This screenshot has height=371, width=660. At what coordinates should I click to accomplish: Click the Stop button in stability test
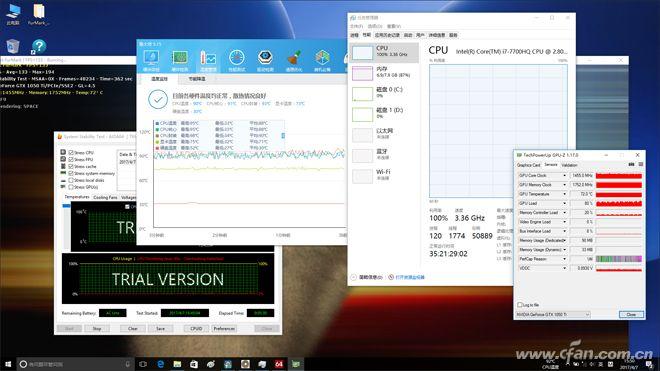(97, 328)
